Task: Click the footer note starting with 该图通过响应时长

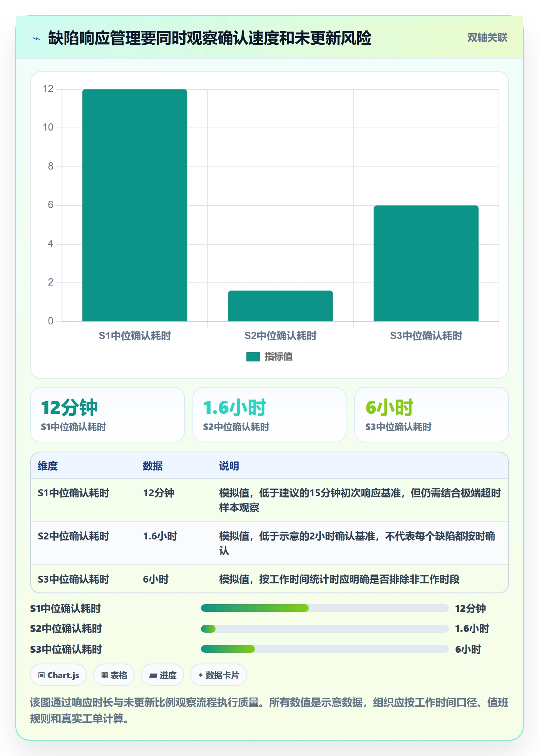Action: pyautogui.click(x=269, y=711)
